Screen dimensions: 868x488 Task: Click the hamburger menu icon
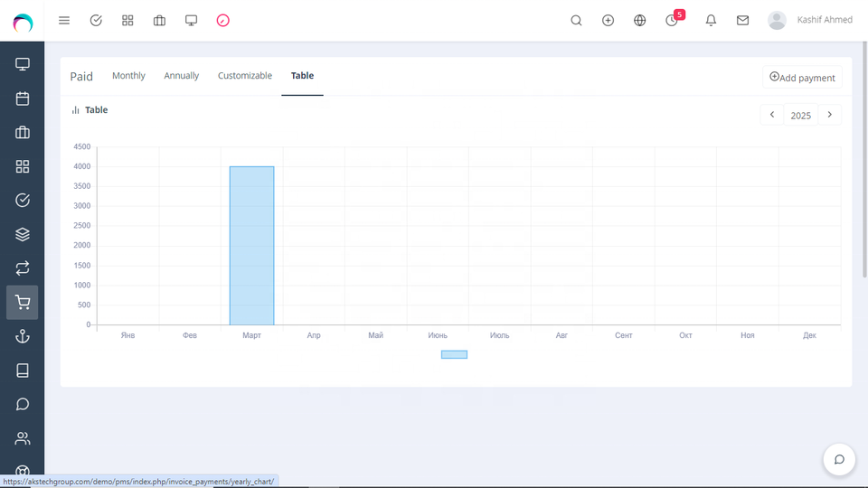coord(64,20)
